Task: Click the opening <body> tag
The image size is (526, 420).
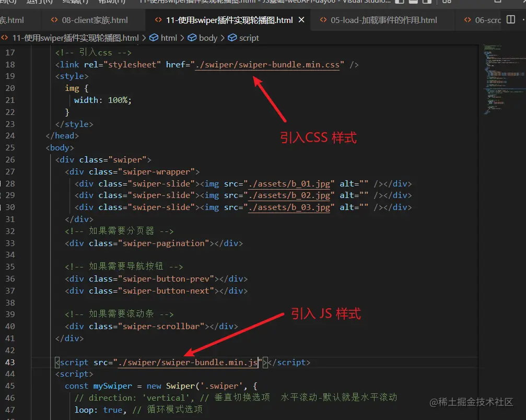Action: pyautogui.click(x=60, y=148)
